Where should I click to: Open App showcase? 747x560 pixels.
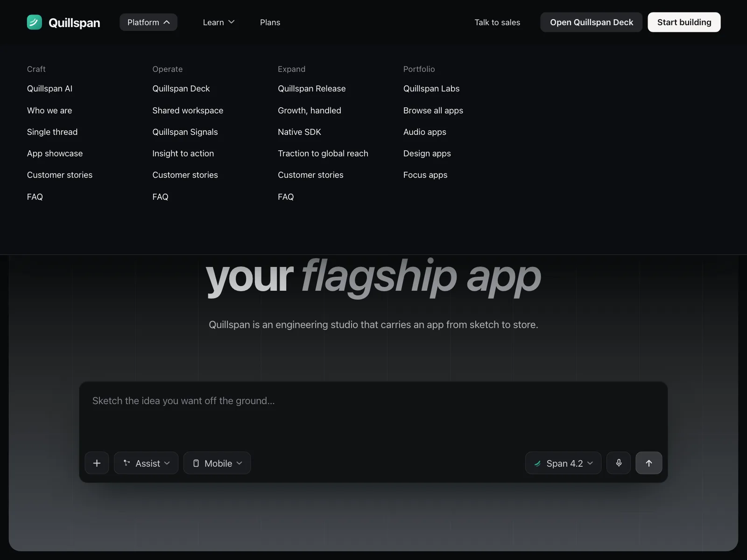(x=55, y=154)
